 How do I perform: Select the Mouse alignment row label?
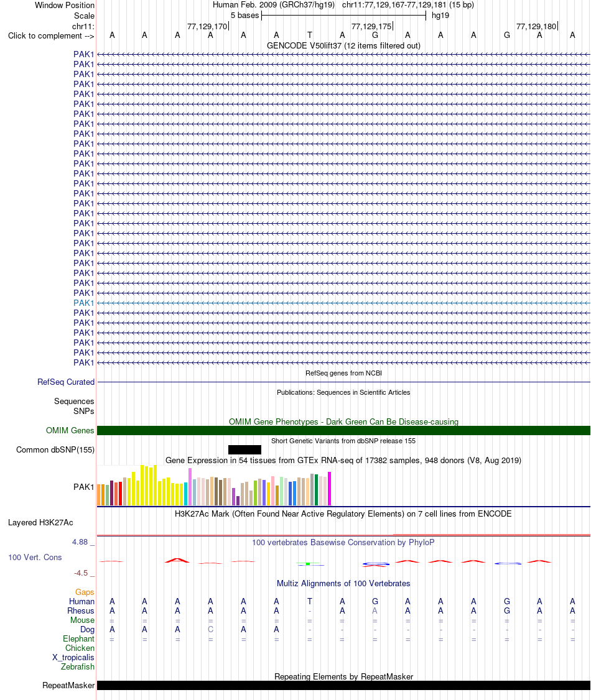click(x=82, y=620)
